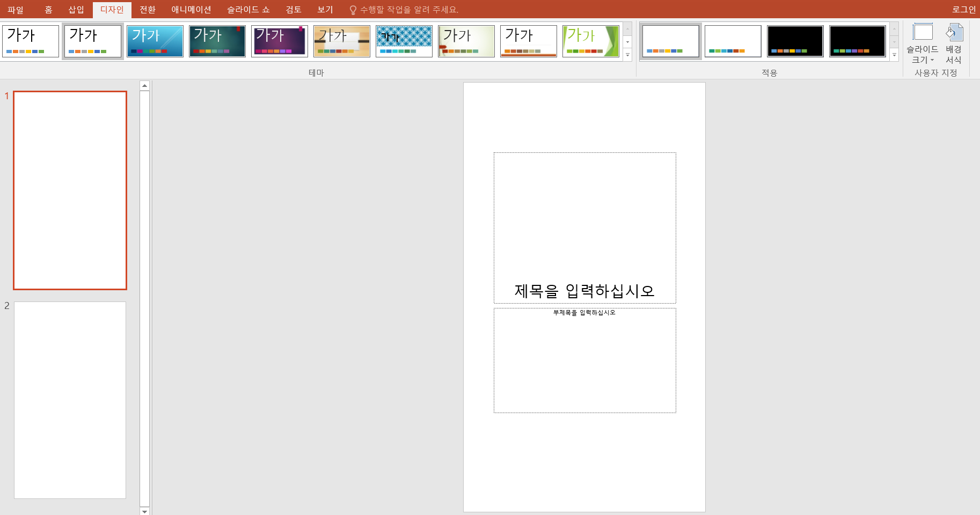Select the second white variant with green accents

[x=733, y=41]
